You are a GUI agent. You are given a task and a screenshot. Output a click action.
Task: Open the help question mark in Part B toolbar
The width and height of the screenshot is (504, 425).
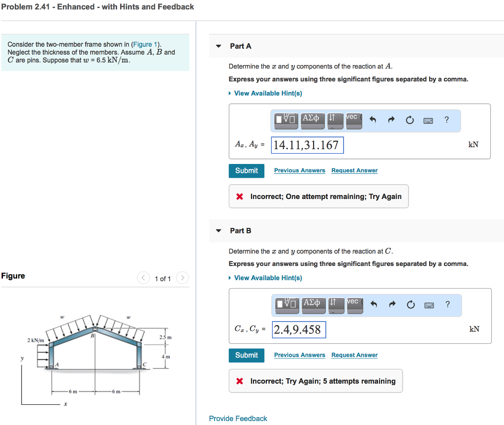coord(447,305)
